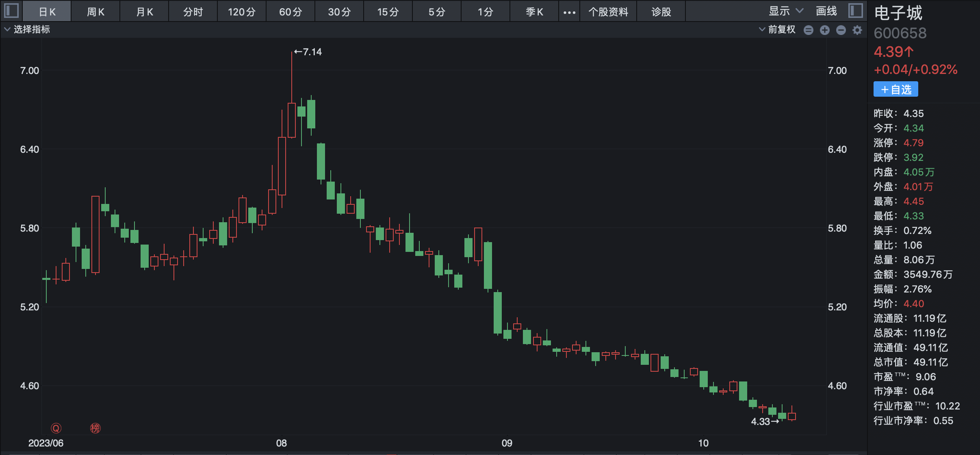
Task: Click the 09 month axis label
Action: tap(507, 443)
